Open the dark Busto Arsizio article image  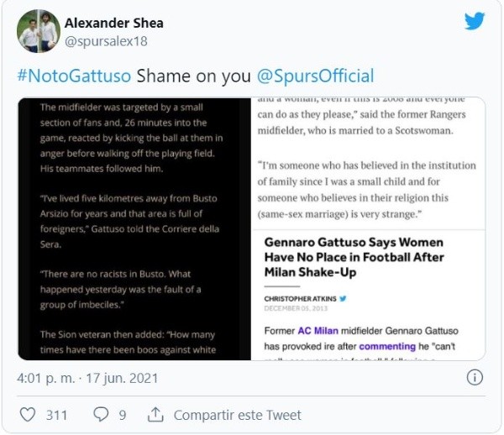tap(134, 228)
